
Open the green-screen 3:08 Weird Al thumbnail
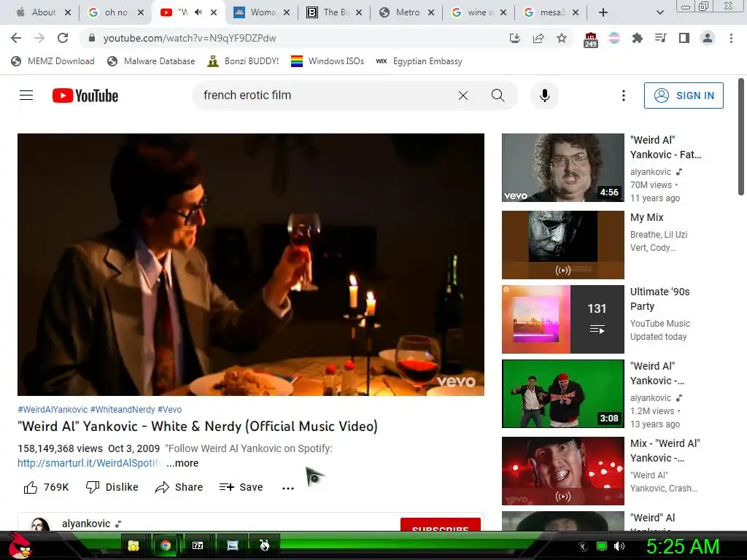coord(562,393)
